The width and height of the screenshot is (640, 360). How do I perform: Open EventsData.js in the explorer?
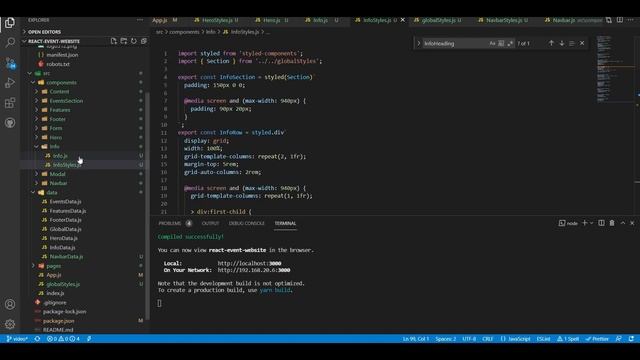[65, 202]
